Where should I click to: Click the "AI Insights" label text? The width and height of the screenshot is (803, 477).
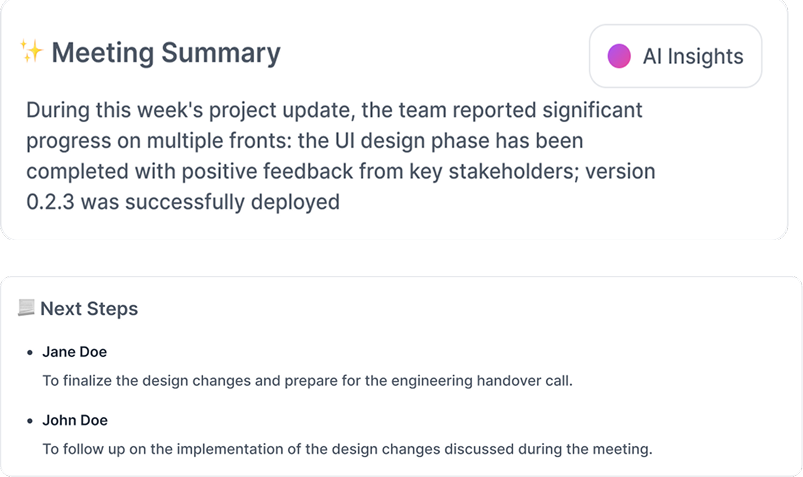point(693,57)
